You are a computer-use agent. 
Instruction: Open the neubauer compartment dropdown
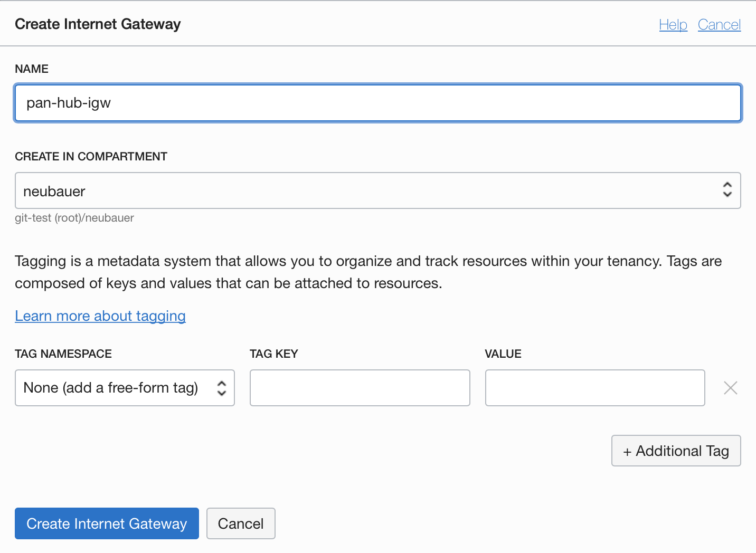[370, 190]
